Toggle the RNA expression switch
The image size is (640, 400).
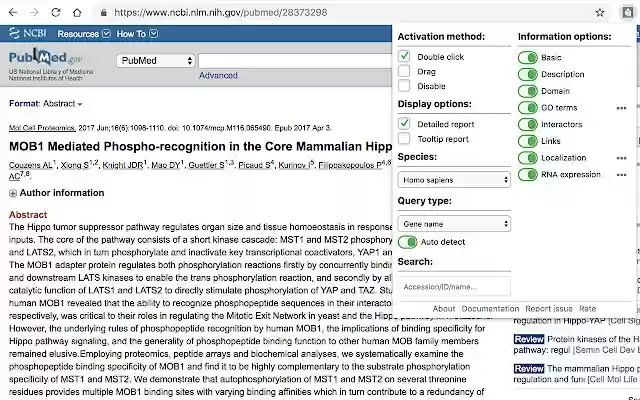click(528, 175)
